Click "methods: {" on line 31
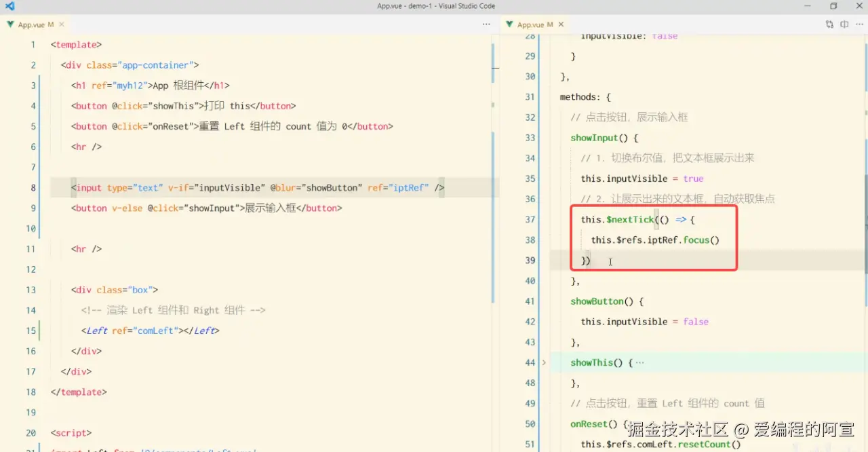 585,97
